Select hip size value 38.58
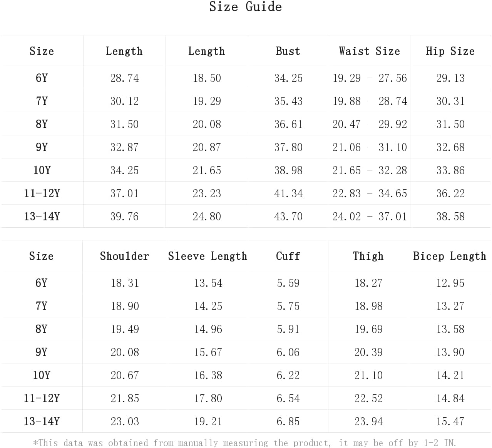This screenshot has height=448, width=492. click(450, 217)
